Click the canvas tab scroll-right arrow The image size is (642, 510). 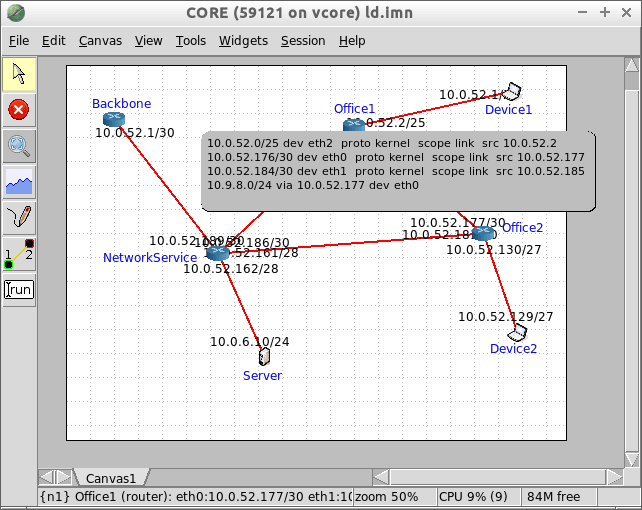[x=63, y=477]
